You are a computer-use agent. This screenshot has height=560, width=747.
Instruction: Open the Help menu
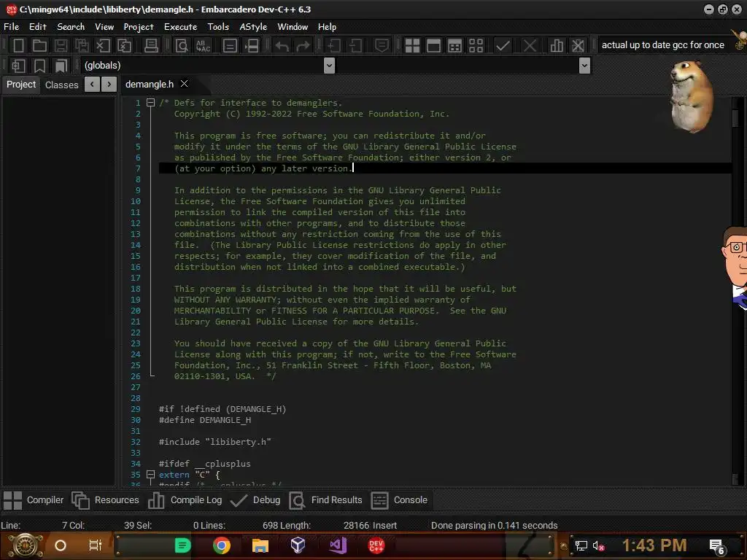click(328, 27)
